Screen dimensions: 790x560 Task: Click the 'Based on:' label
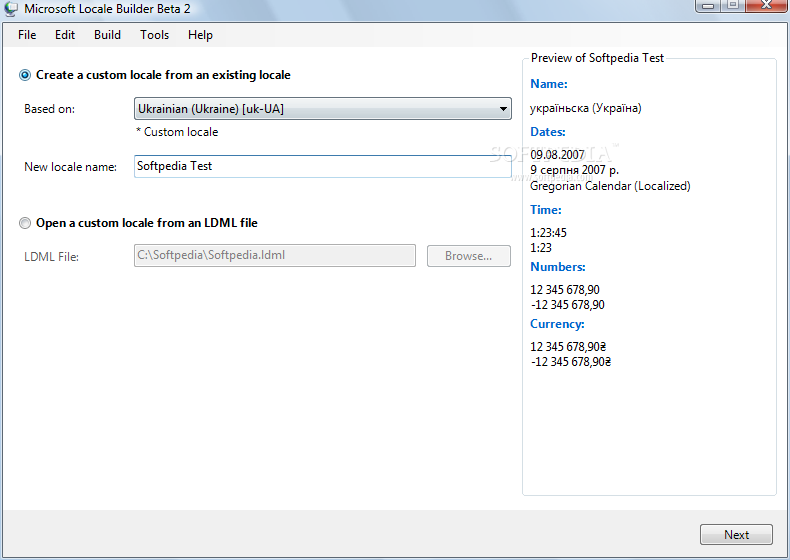point(49,109)
